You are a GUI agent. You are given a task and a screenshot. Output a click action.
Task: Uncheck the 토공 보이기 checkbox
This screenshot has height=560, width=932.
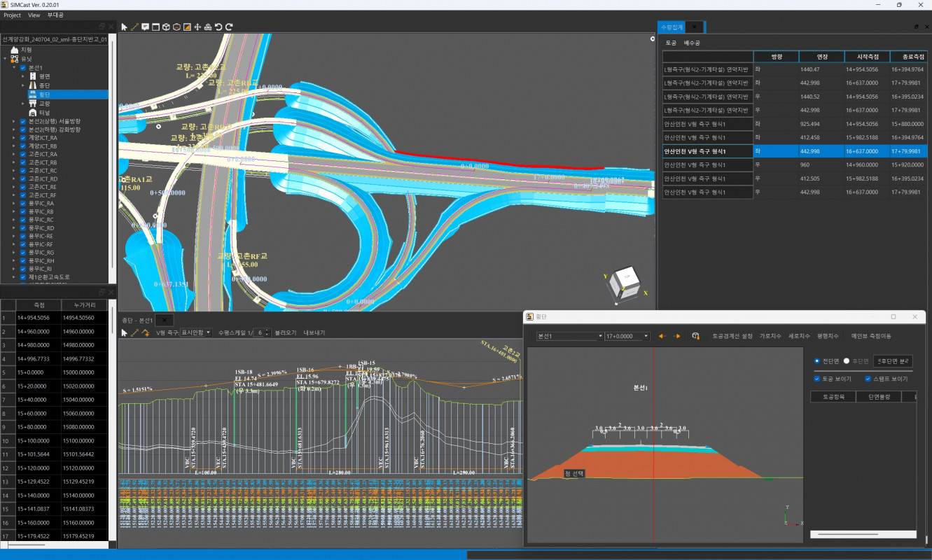click(818, 379)
